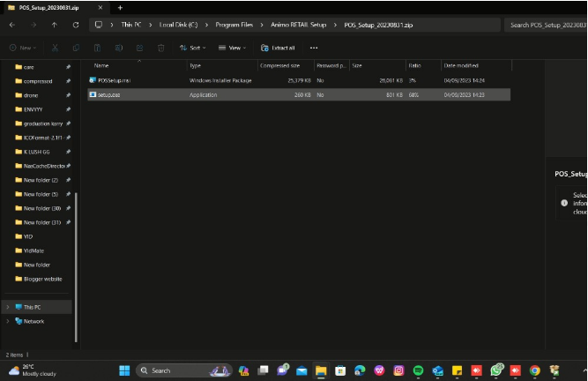Click the See more options ellipsis

pyautogui.click(x=314, y=48)
